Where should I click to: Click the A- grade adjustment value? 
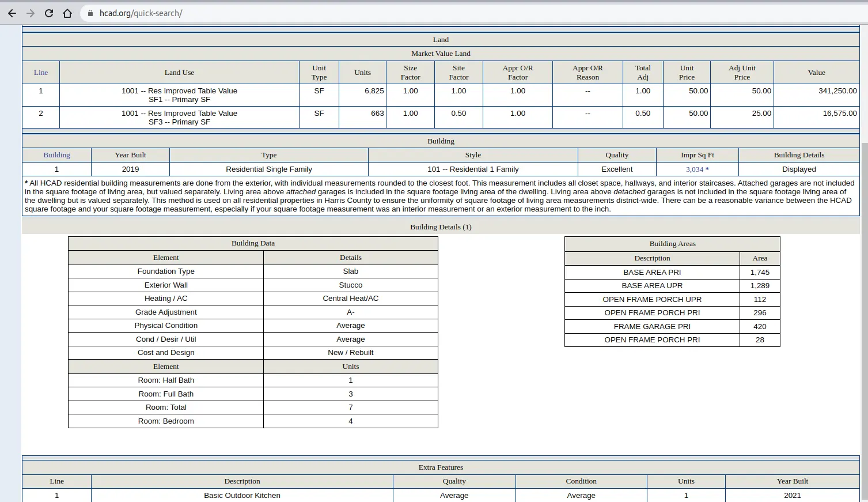(351, 312)
